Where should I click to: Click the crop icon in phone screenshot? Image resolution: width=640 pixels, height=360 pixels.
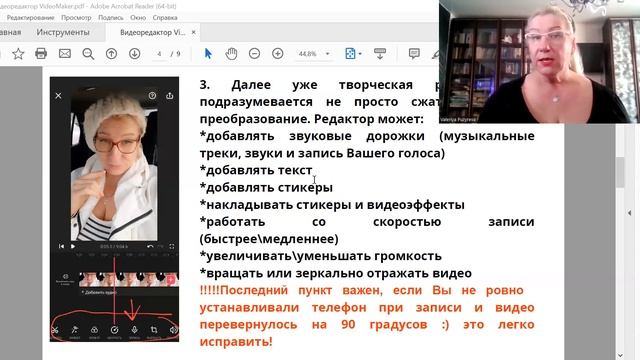click(154, 330)
